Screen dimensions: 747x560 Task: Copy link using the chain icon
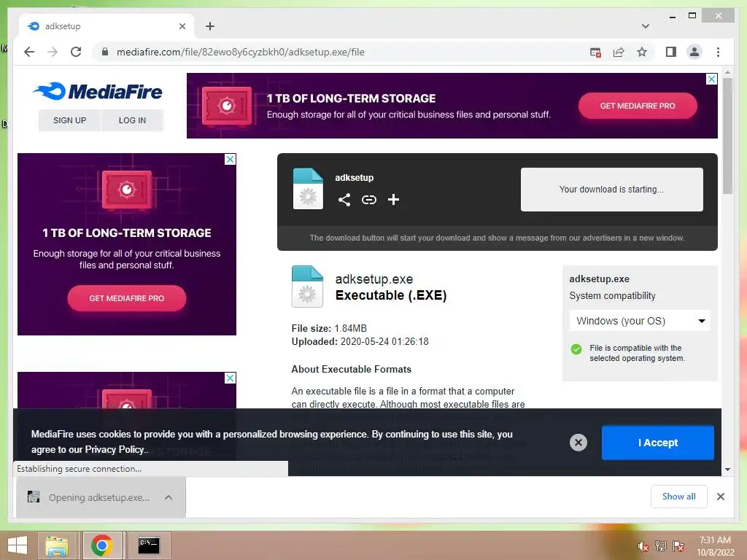pyautogui.click(x=368, y=200)
